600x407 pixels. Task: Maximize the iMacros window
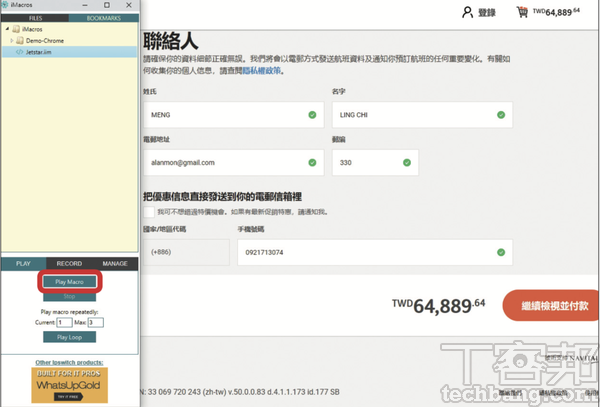pyautogui.click(x=107, y=5)
